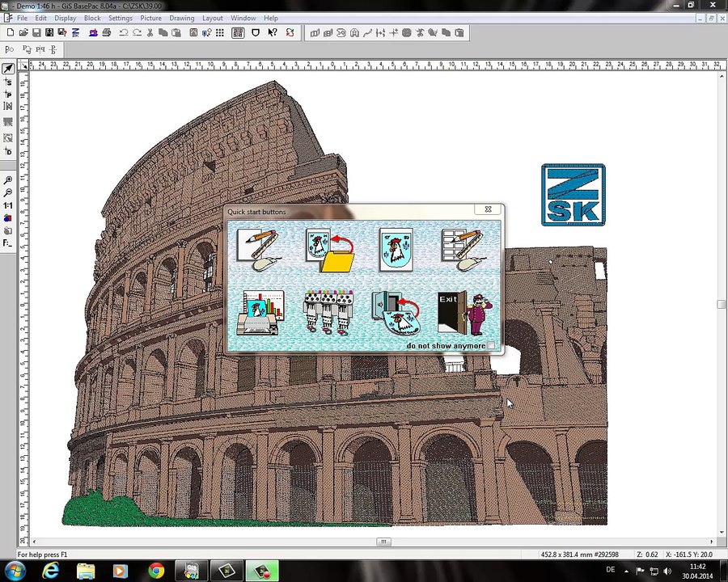Click the sewing machine icon in toolbar
This screenshot has width=728, height=582.
pyautogui.click(x=93, y=33)
